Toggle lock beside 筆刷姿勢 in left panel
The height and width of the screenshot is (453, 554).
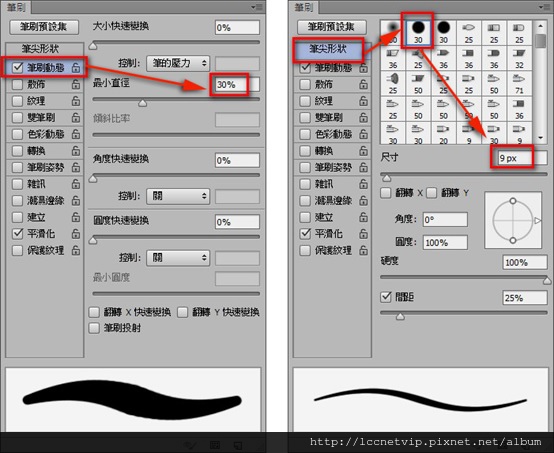coord(76,167)
